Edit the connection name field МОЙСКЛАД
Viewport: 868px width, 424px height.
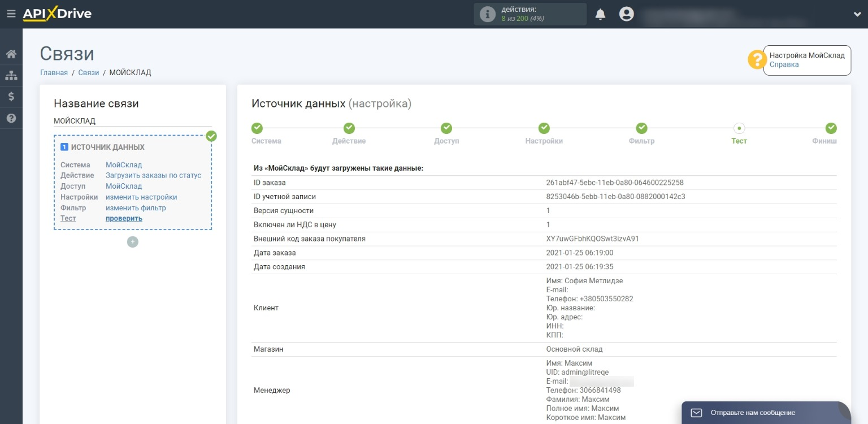pyautogui.click(x=133, y=121)
